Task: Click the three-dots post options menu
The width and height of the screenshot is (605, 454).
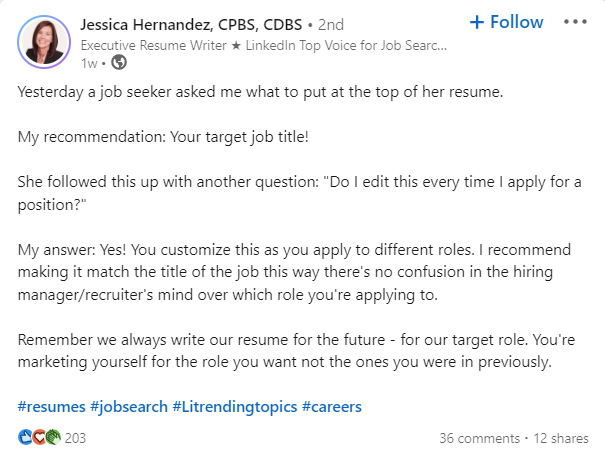Action: tap(576, 22)
